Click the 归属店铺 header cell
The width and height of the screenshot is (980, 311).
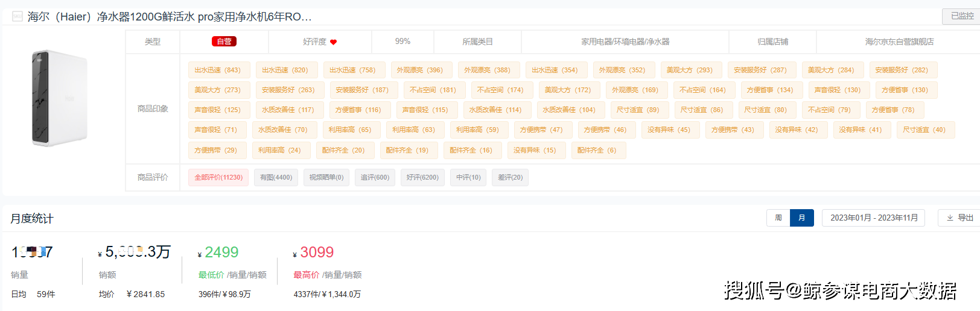773,42
